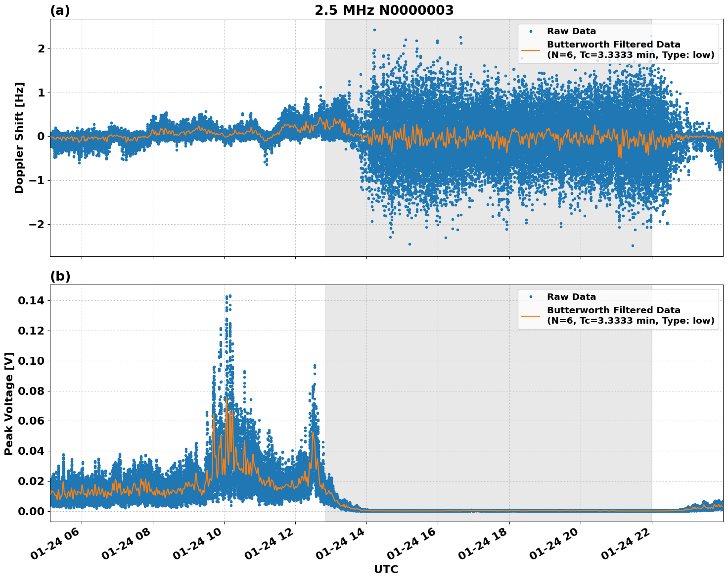Click the blue Raw Data marker in panel (a) legend
The image size is (728, 580).
(x=531, y=32)
